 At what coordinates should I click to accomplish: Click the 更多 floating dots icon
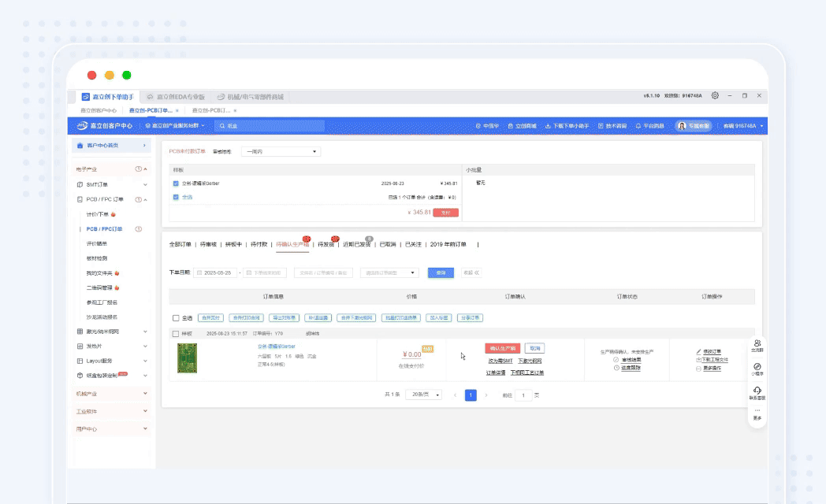757,410
